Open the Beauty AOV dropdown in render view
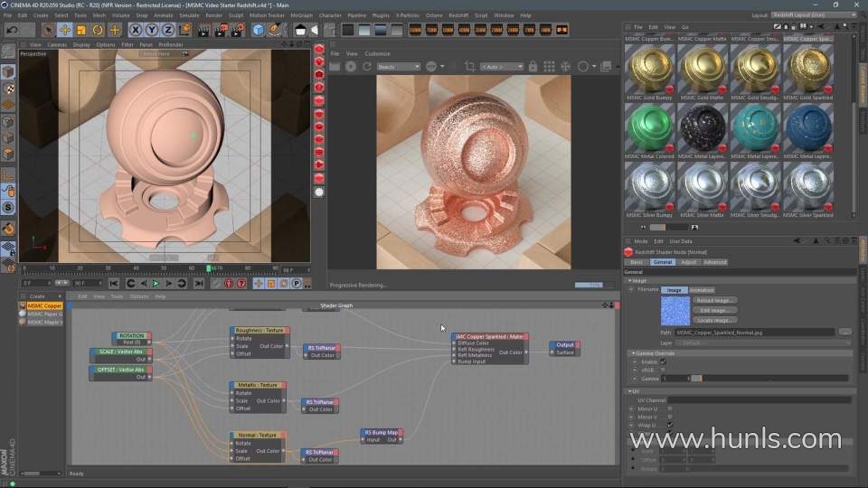 398,67
